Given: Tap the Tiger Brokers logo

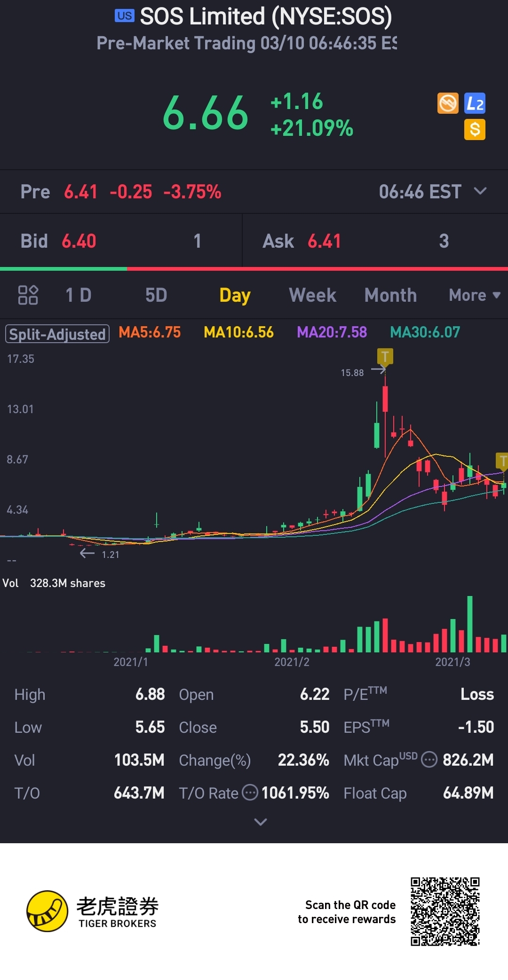Looking at the screenshot, I should (x=93, y=911).
